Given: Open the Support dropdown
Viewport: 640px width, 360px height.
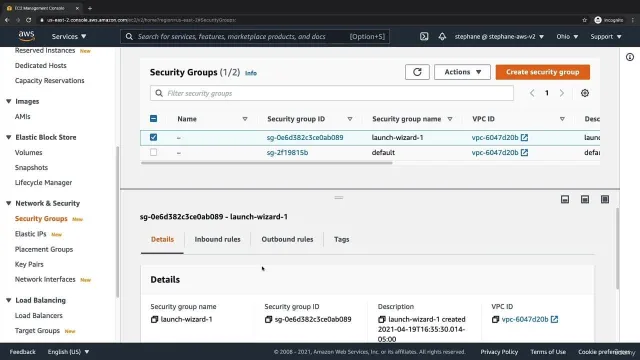Looking at the screenshot, I should pos(606,36).
